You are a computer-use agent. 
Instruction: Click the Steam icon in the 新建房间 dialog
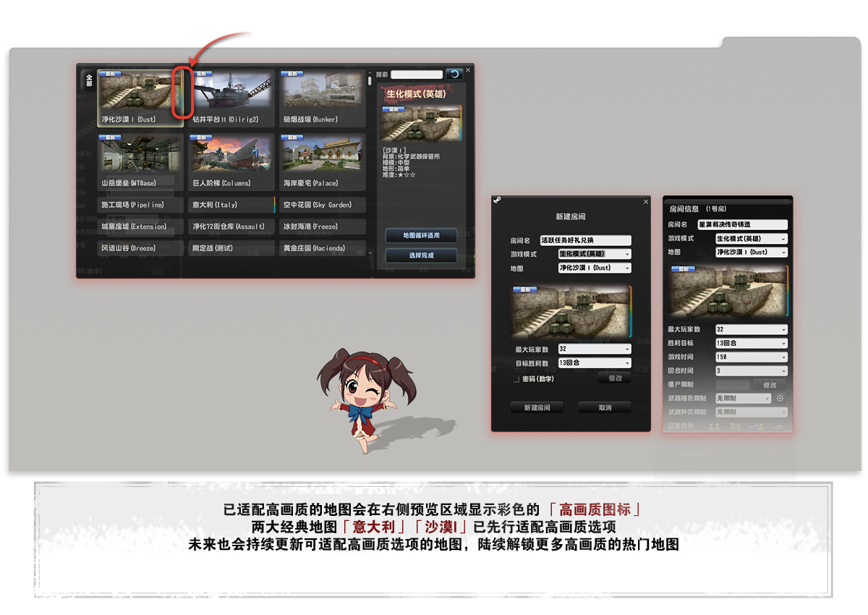pyautogui.click(x=497, y=200)
